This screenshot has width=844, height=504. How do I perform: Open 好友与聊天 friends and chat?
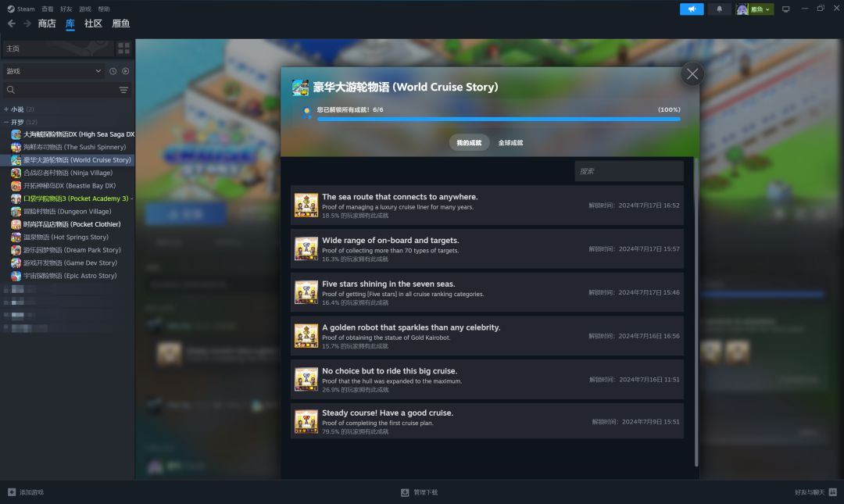click(815, 492)
